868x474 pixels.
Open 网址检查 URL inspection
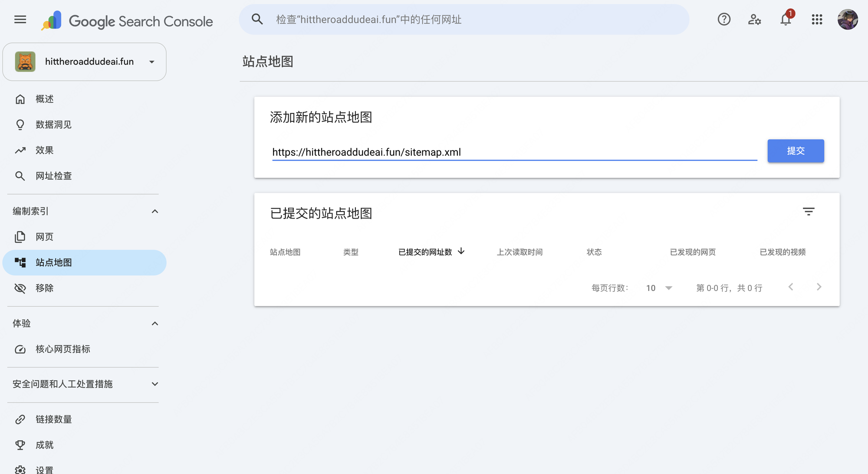point(85,176)
